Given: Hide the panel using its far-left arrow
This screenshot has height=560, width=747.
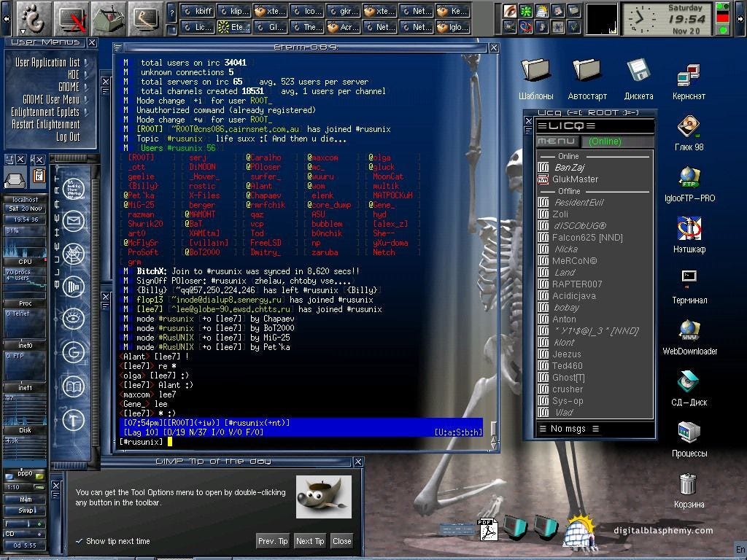Looking at the screenshot, I should pyautogui.click(x=7, y=18).
